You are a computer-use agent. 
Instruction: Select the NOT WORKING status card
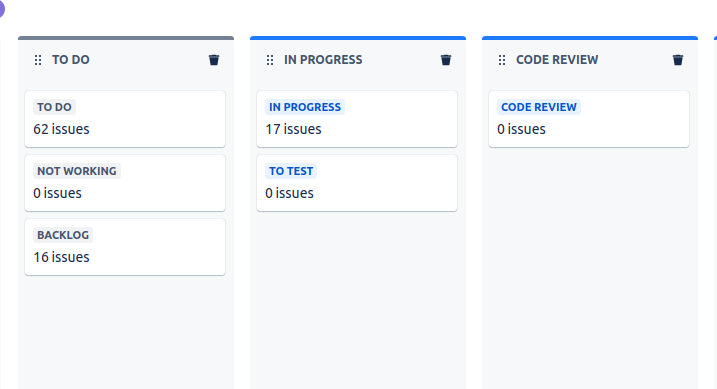[x=125, y=183]
